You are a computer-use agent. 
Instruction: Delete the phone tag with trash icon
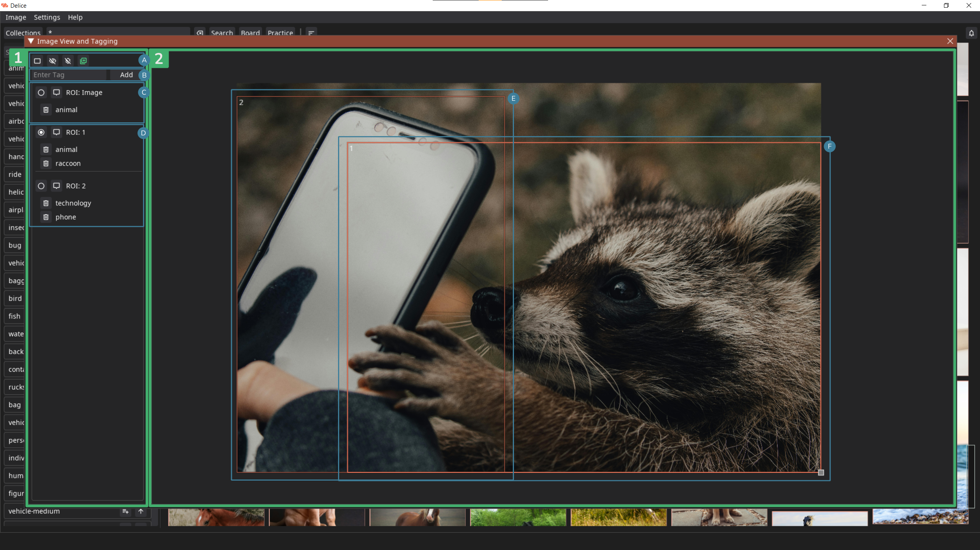pyautogui.click(x=46, y=217)
